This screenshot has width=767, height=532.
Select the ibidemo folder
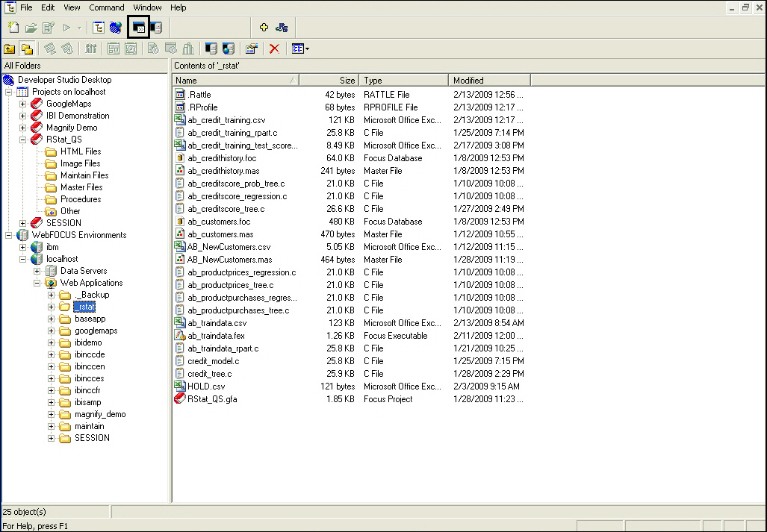click(88, 342)
